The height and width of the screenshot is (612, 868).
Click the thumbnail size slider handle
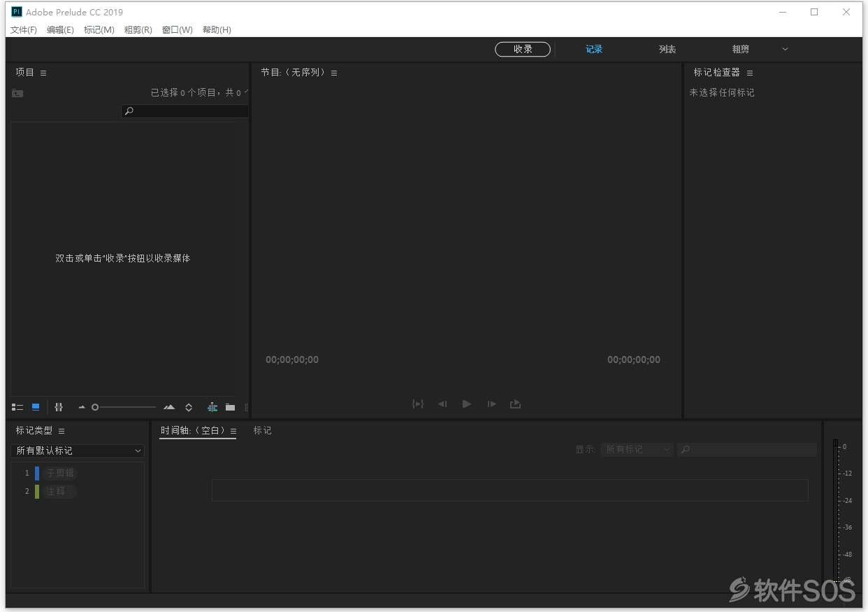tap(95, 407)
